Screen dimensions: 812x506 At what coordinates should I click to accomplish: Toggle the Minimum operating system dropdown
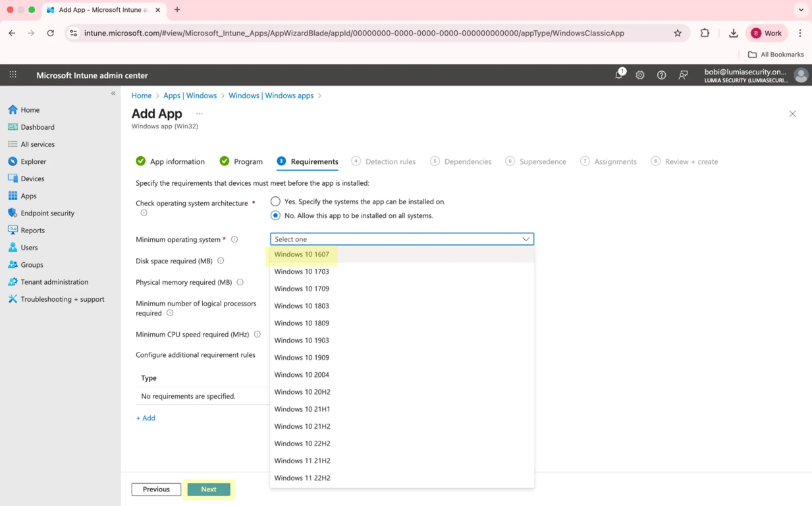(x=402, y=239)
